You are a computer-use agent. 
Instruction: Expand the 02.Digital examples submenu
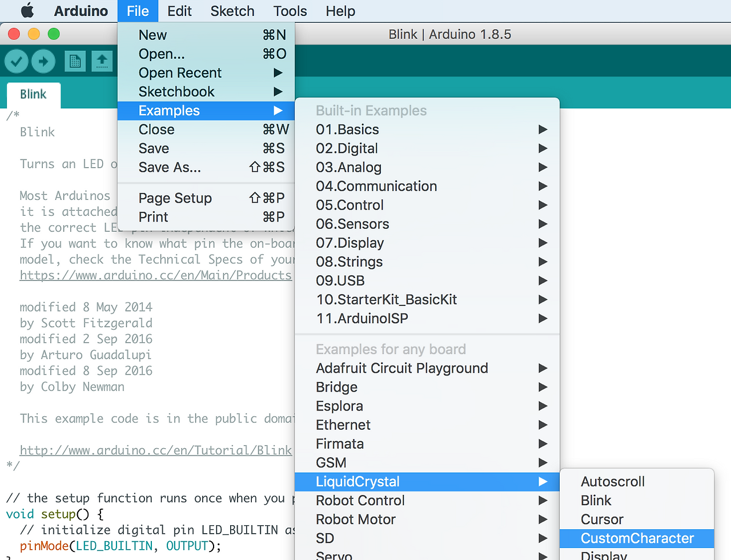pos(427,148)
